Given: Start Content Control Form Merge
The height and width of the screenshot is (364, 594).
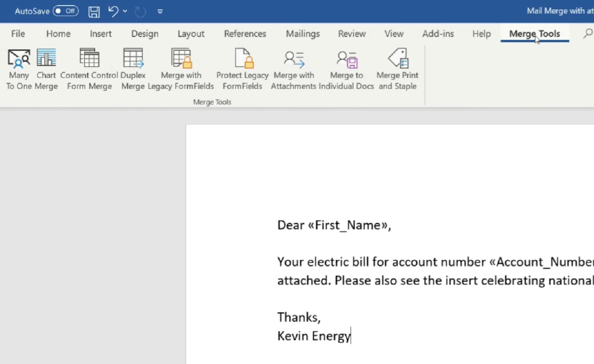Looking at the screenshot, I should click(89, 69).
